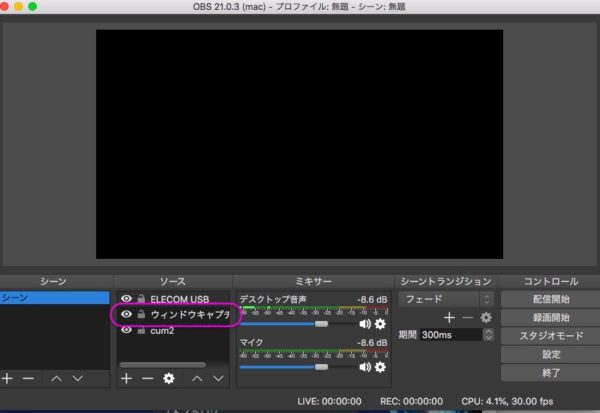Add a new source with plus icon
Screen dimensions: 600x413
pyautogui.click(x=126, y=379)
